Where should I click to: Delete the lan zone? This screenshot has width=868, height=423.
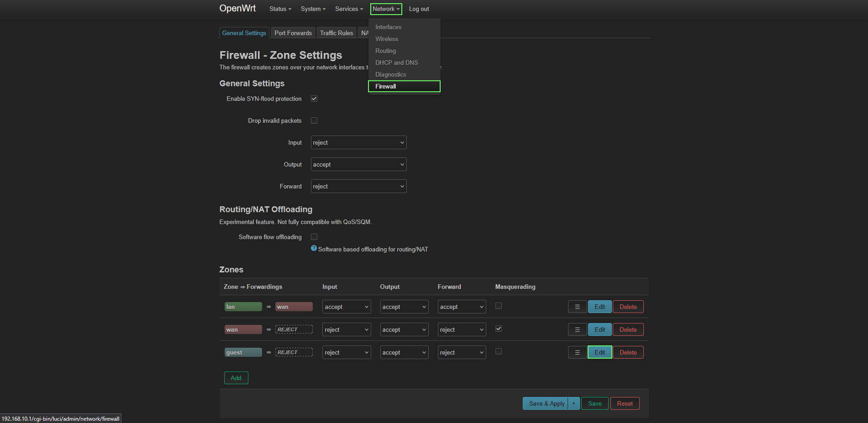tap(628, 307)
